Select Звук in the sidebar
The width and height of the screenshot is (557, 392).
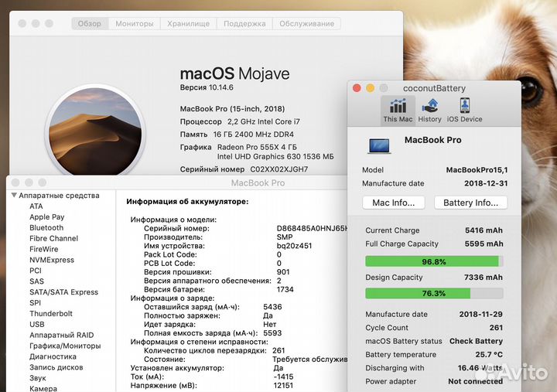[x=38, y=378]
